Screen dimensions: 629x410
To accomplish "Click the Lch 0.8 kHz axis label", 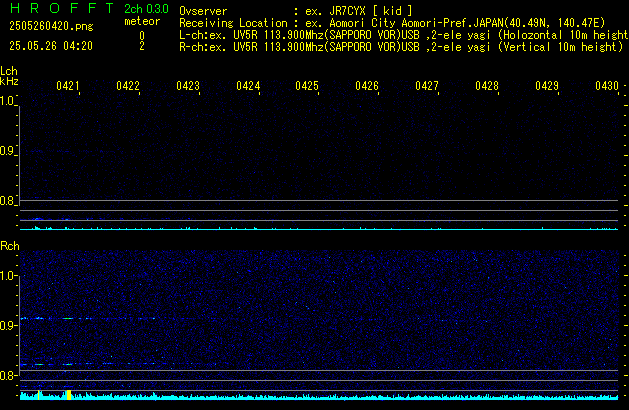I will pyautogui.click(x=7, y=201).
